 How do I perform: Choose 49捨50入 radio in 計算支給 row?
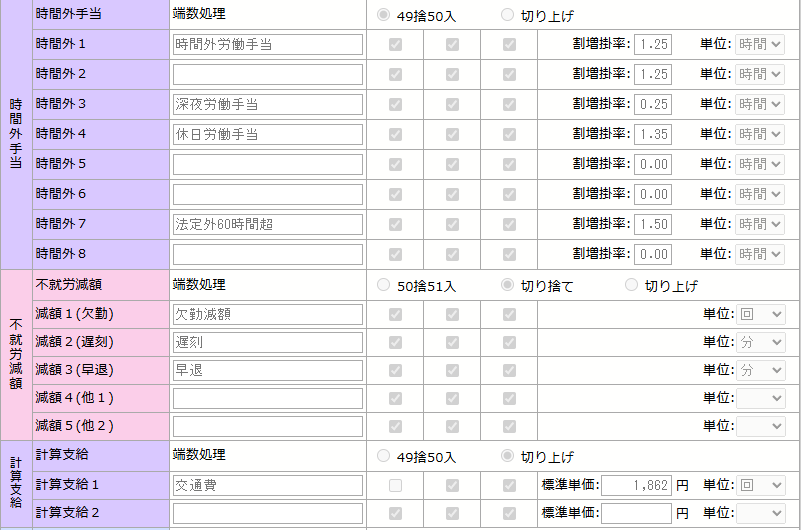point(384,456)
